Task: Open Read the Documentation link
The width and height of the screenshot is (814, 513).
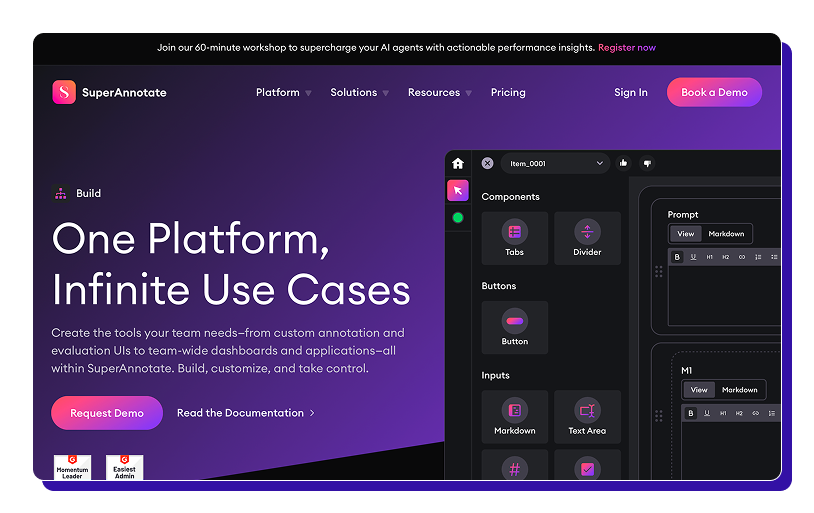Action: coord(246,413)
